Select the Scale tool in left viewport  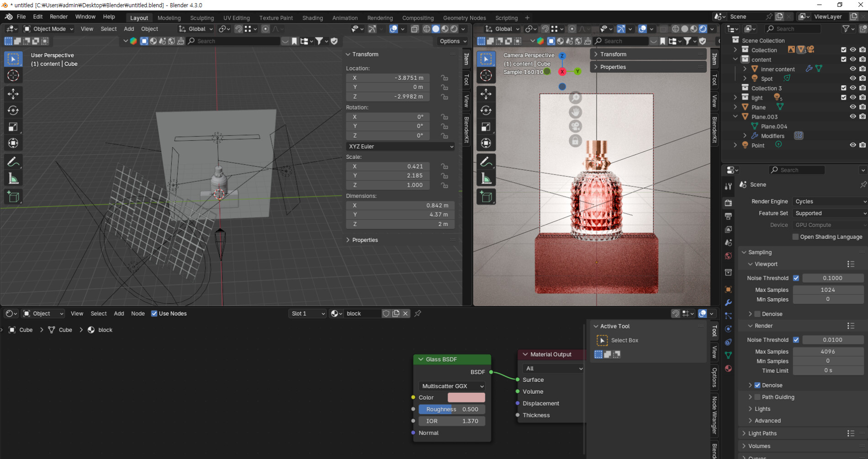[x=13, y=127]
